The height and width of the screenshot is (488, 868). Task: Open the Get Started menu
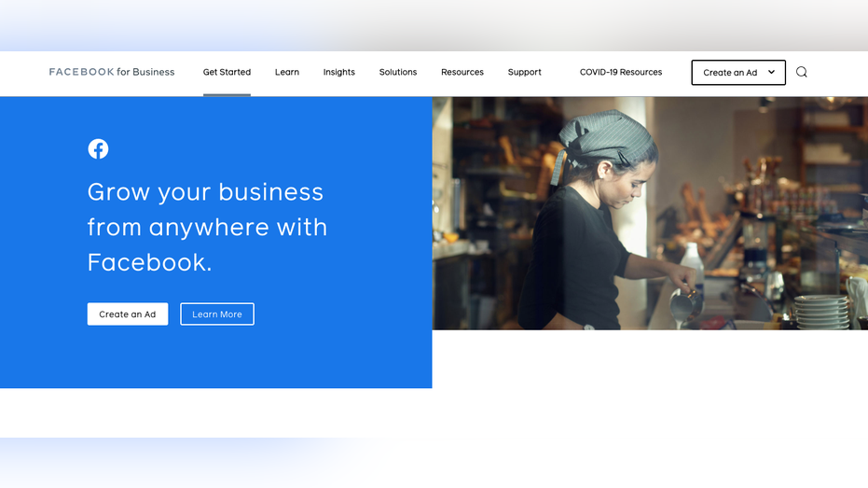(227, 72)
